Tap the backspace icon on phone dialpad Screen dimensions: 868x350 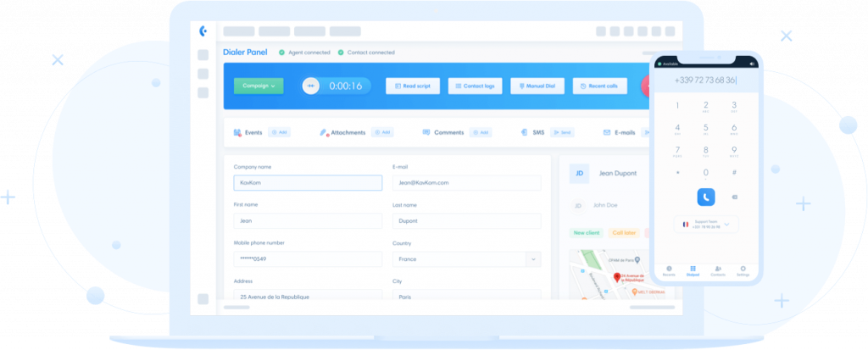coord(733,197)
